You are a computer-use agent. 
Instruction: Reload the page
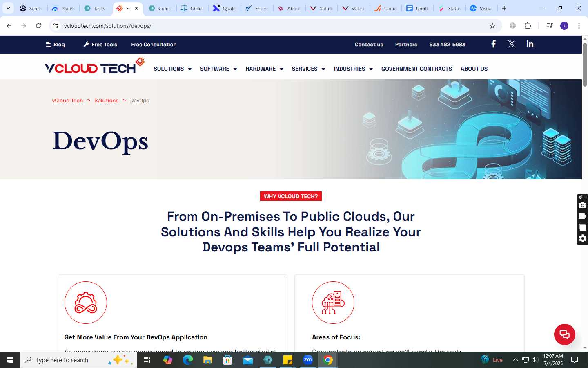[x=38, y=26]
